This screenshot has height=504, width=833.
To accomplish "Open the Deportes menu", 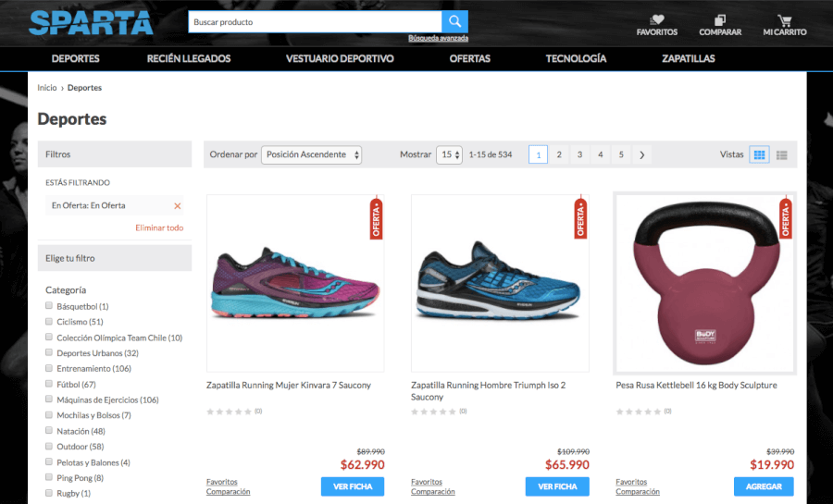I will click(x=76, y=59).
